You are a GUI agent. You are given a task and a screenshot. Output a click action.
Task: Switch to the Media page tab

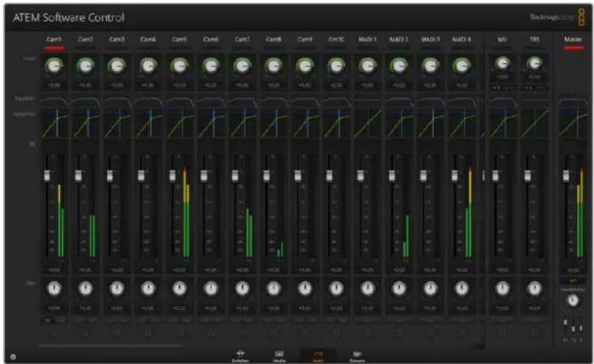[279, 356]
